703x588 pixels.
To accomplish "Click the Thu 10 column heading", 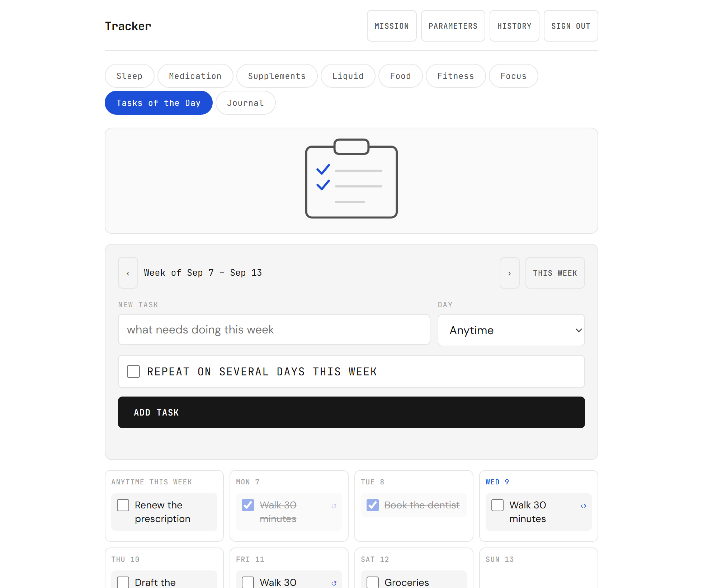I will point(125,559).
